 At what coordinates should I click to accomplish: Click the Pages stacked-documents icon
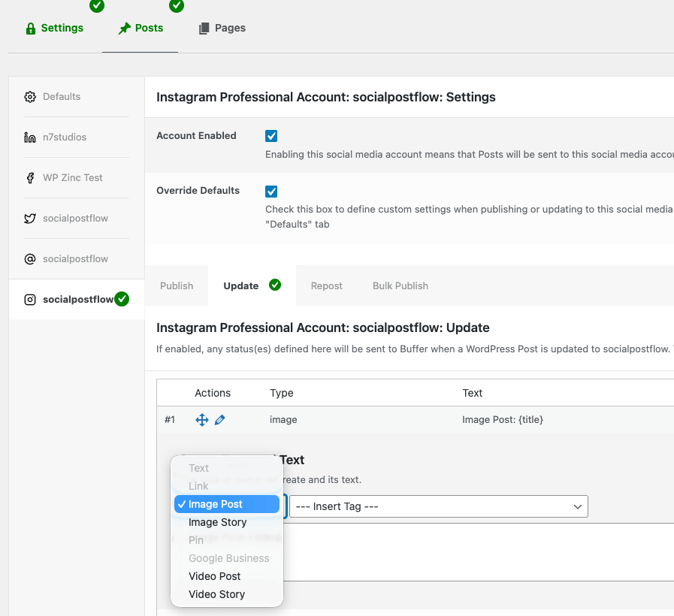tap(204, 29)
